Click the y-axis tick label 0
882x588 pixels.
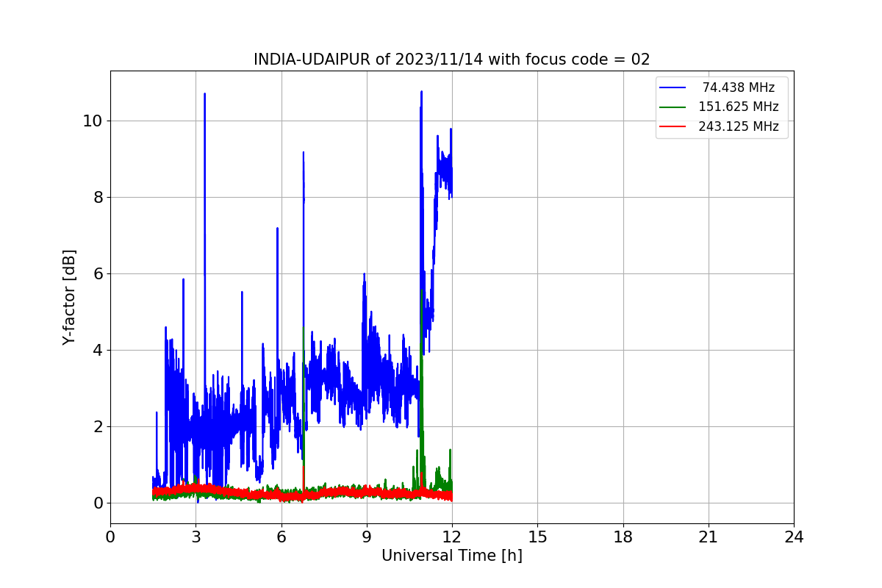pos(97,503)
